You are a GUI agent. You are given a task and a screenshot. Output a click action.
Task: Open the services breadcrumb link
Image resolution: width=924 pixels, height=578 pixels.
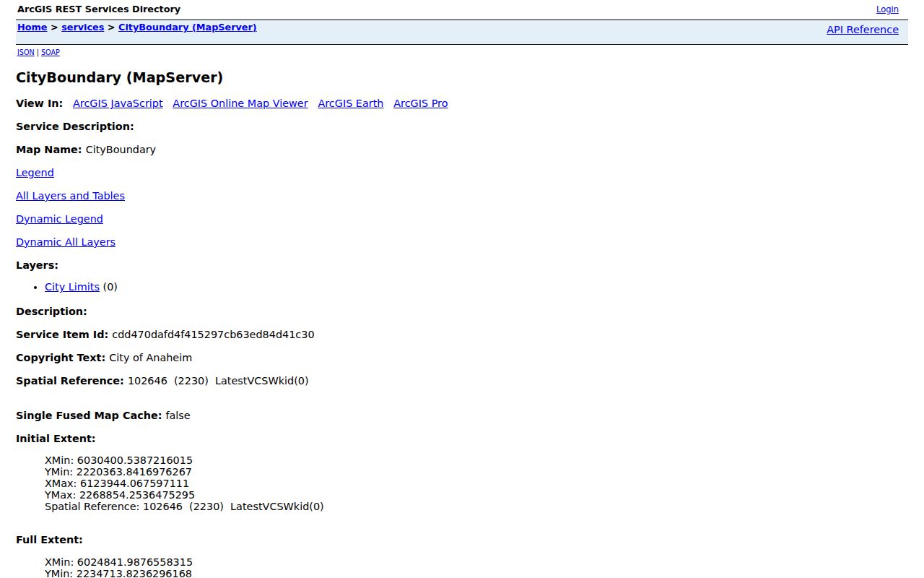coord(83,27)
